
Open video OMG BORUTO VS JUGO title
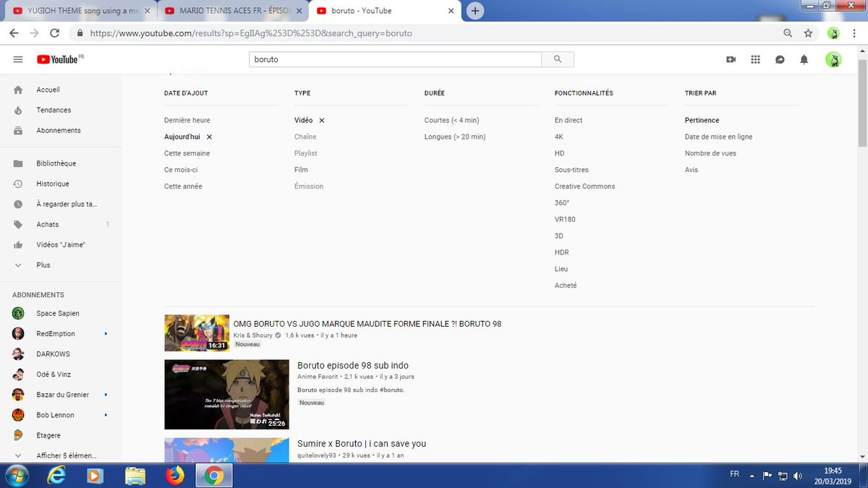coord(367,324)
